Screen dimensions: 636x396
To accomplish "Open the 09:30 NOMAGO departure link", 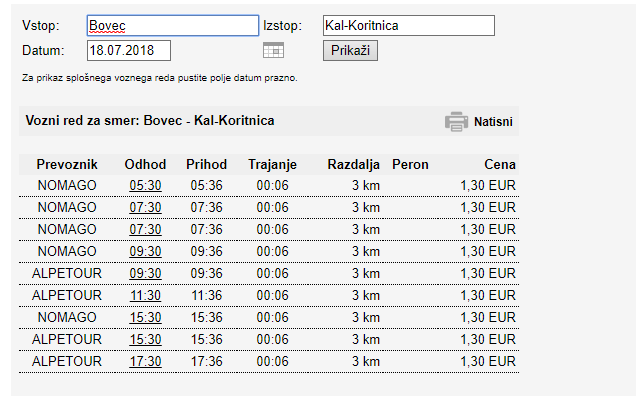I will 145,252.
